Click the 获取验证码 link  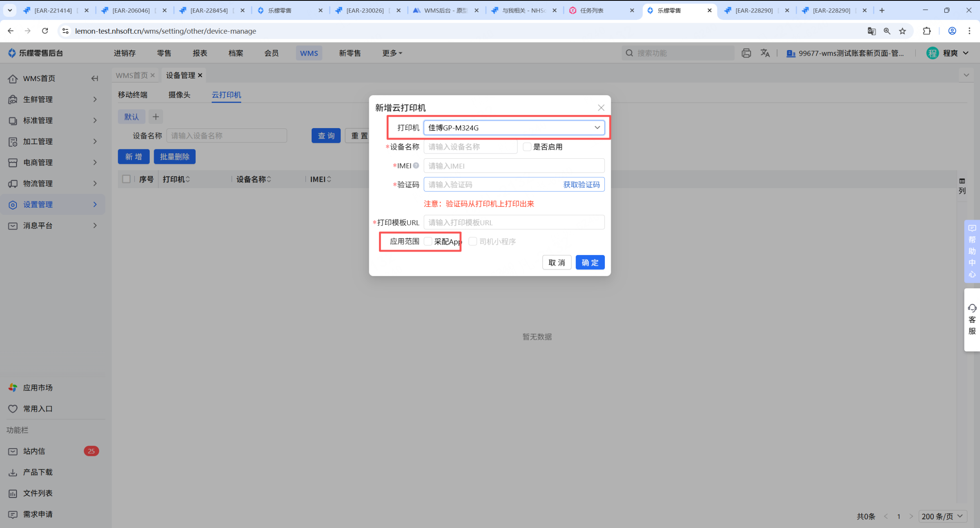coord(581,184)
